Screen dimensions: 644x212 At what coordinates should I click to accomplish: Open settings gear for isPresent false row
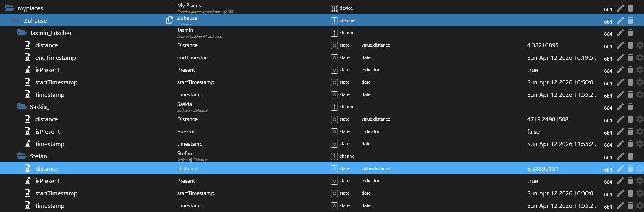(x=640, y=131)
